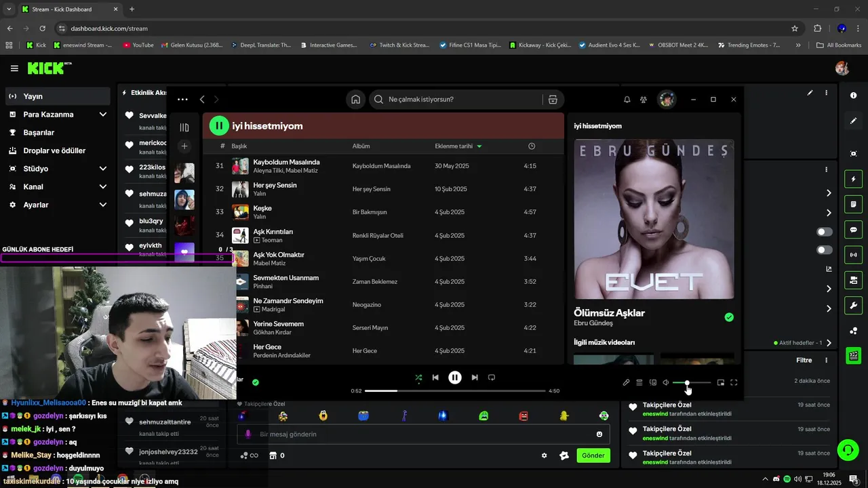Toggle Kick chat bubble widget
The image size is (868, 488).
853,230
